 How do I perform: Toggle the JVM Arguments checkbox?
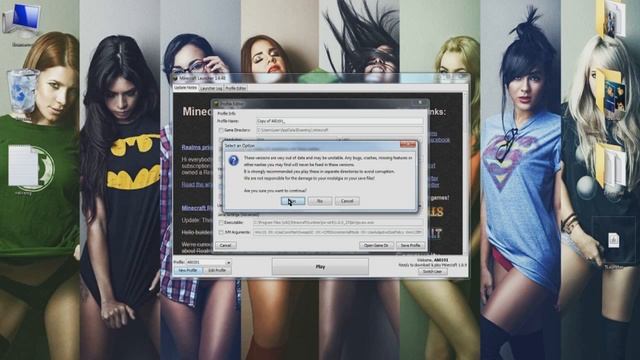pyautogui.click(x=221, y=232)
